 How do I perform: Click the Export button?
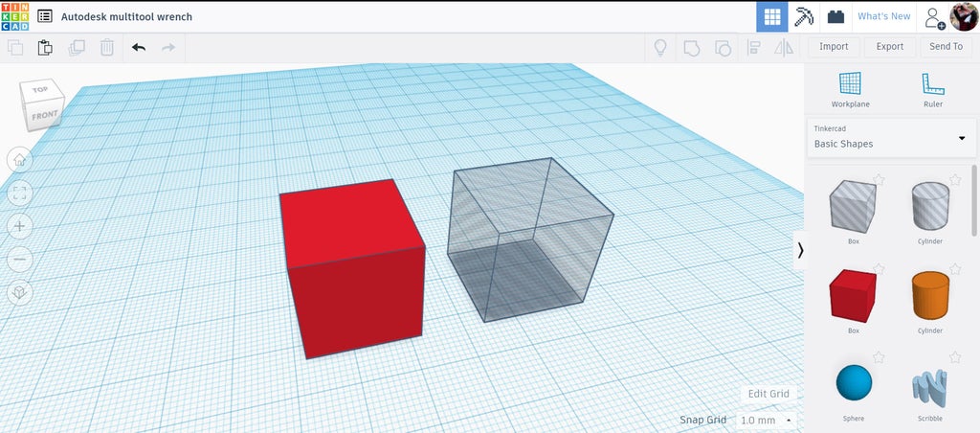point(890,46)
